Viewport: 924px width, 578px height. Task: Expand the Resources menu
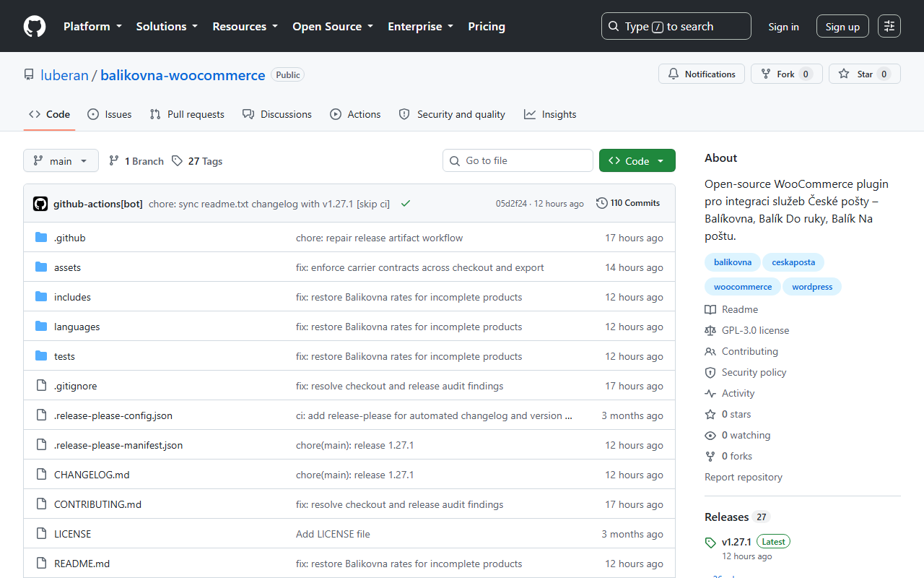pyautogui.click(x=245, y=26)
